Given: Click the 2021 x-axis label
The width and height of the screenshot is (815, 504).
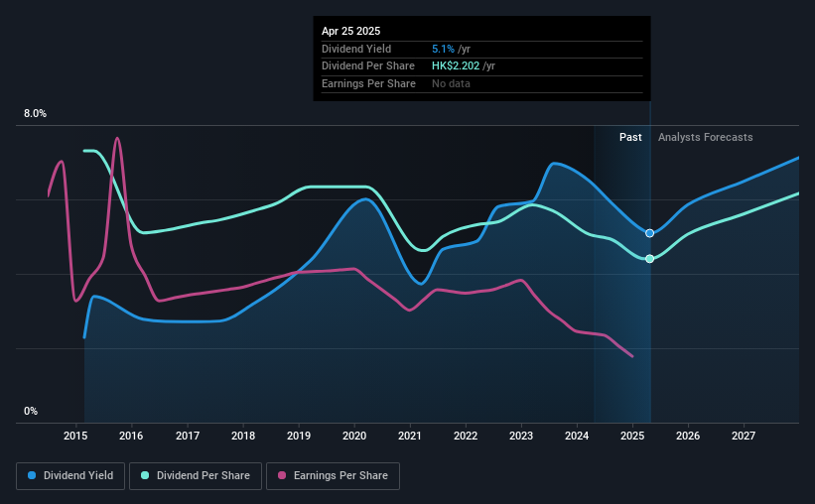Looking at the screenshot, I should (x=410, y=436).
